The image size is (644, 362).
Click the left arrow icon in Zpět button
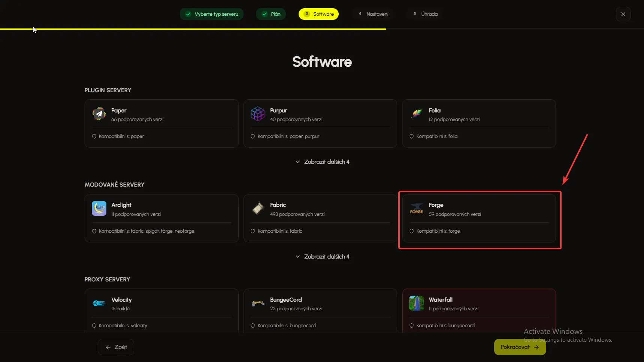click(x=108, y=347)
